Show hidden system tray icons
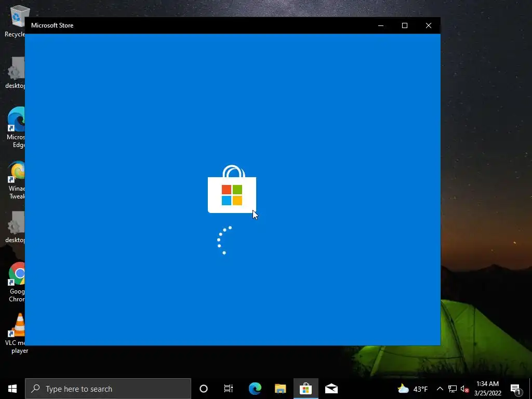The width and height of the screenshot is (532, 399). tap(440, 389)
